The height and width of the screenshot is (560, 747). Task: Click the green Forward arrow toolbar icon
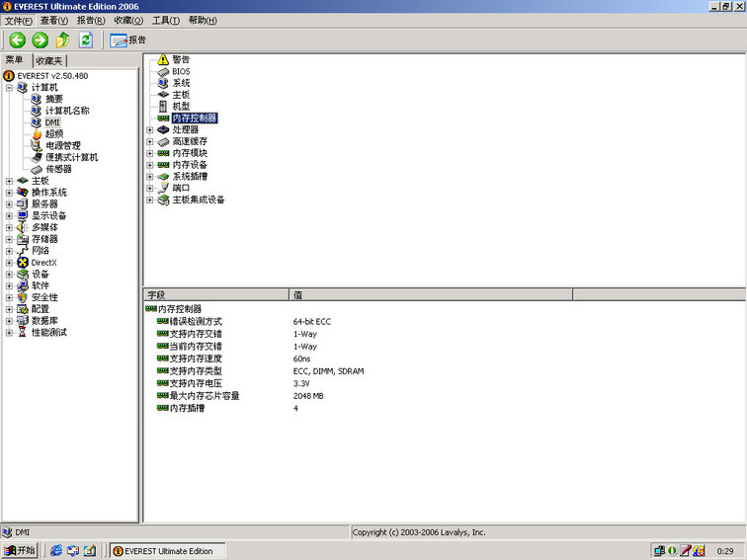click(40, 40)
